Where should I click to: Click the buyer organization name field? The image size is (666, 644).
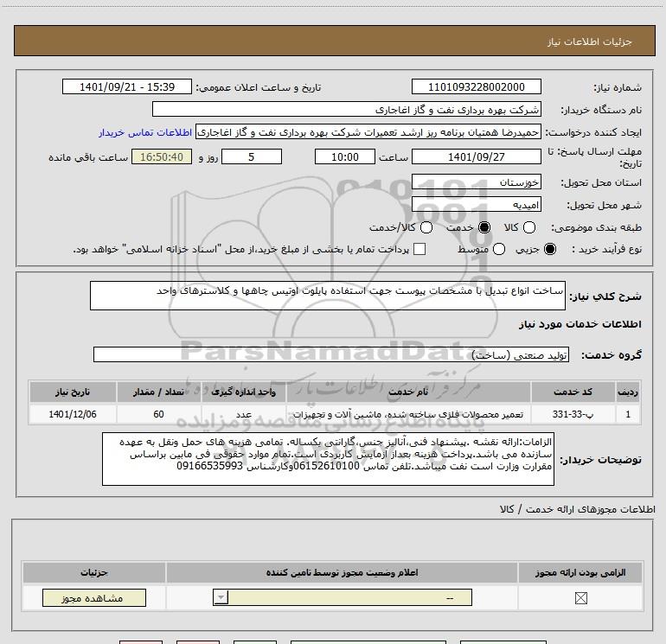(347, 110)
